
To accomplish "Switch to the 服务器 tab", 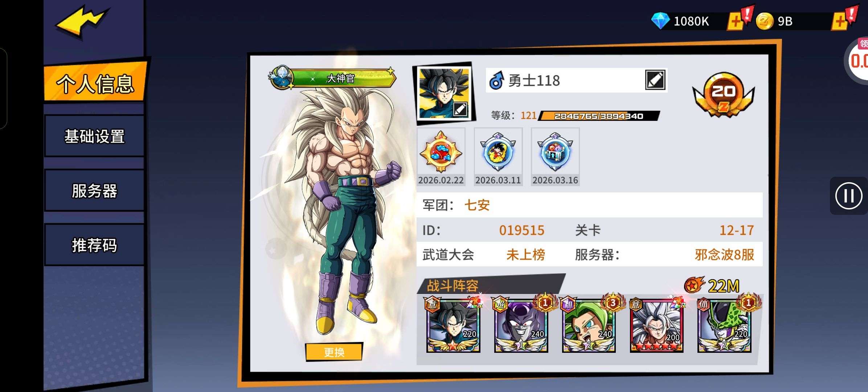I will [x=94, y=191].
